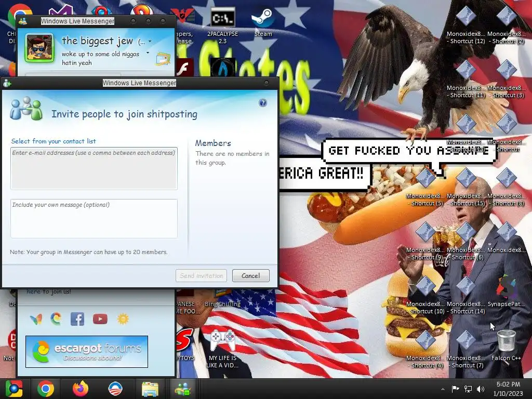The height and width of the screenshot is (399, 532).
Task: Open the Obama logo taskbar icon
Action: (115, 389)
